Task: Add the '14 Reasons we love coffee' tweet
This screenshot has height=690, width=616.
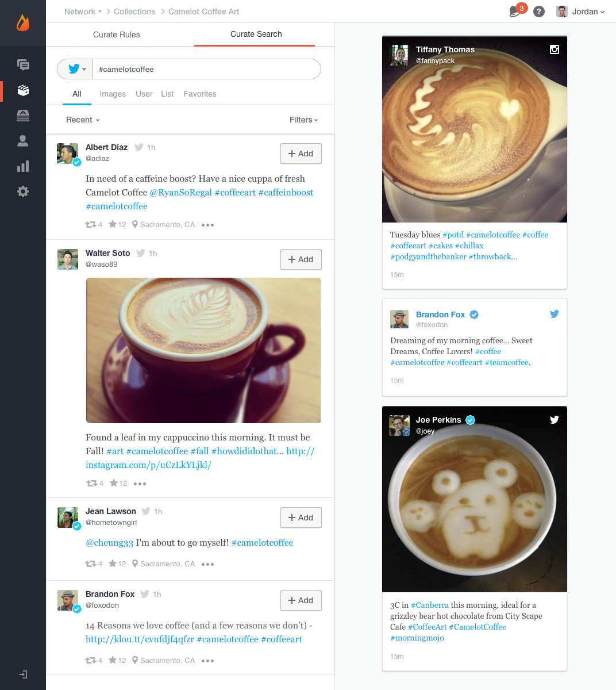Action: point(301,600)
